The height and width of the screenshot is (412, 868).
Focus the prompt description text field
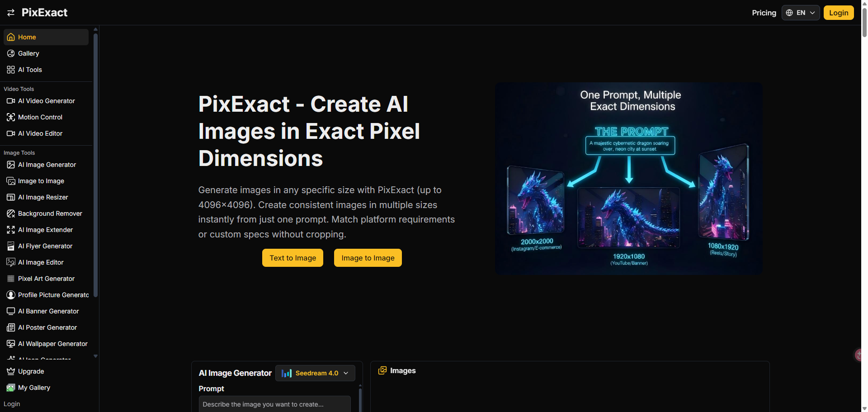click(x=274, y=404)
